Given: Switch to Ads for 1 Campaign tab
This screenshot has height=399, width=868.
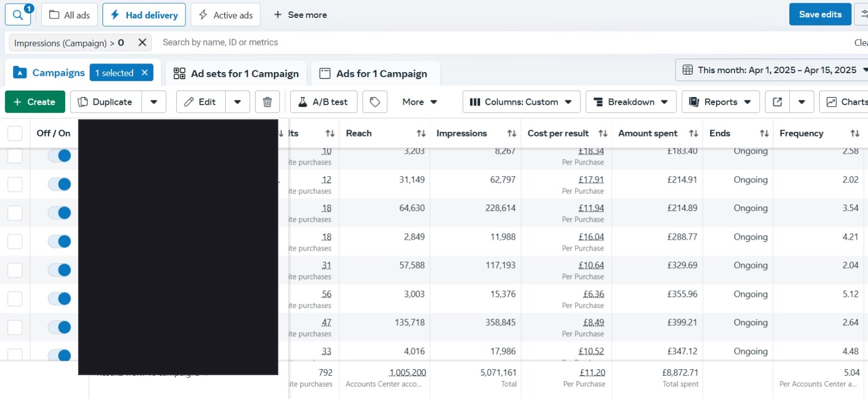Looking at the screenshot, I should 375,73.
